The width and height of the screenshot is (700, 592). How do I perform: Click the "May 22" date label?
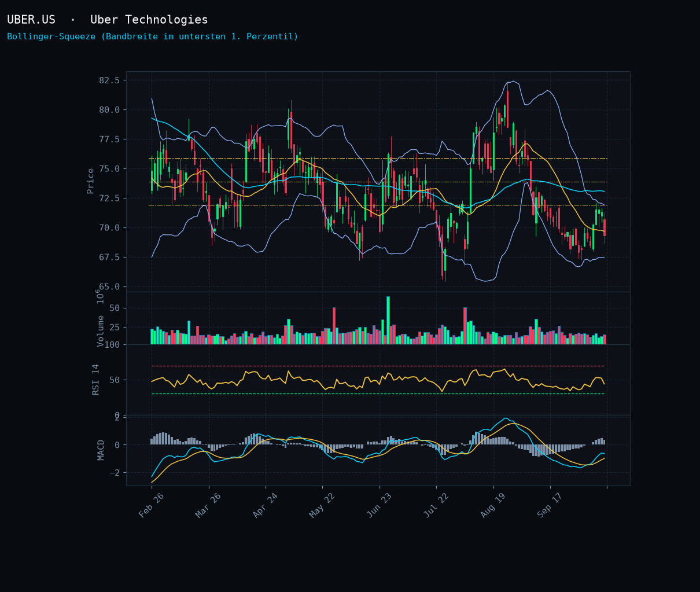point(322,505)
